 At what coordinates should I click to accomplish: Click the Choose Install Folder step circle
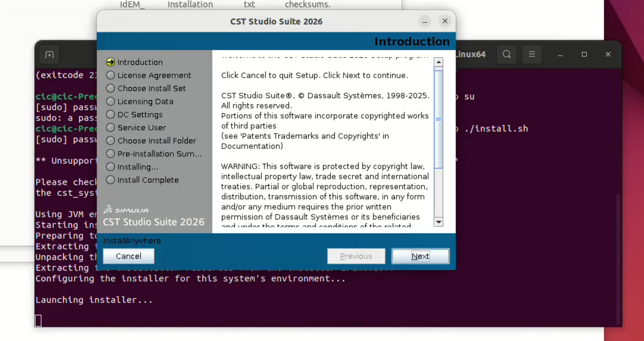click(110, 140)
